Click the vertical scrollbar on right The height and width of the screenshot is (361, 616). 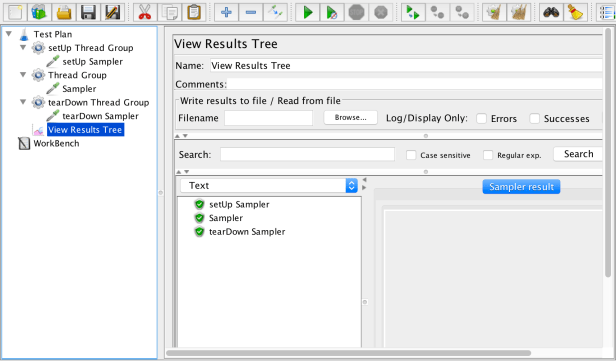pos(608,153)
